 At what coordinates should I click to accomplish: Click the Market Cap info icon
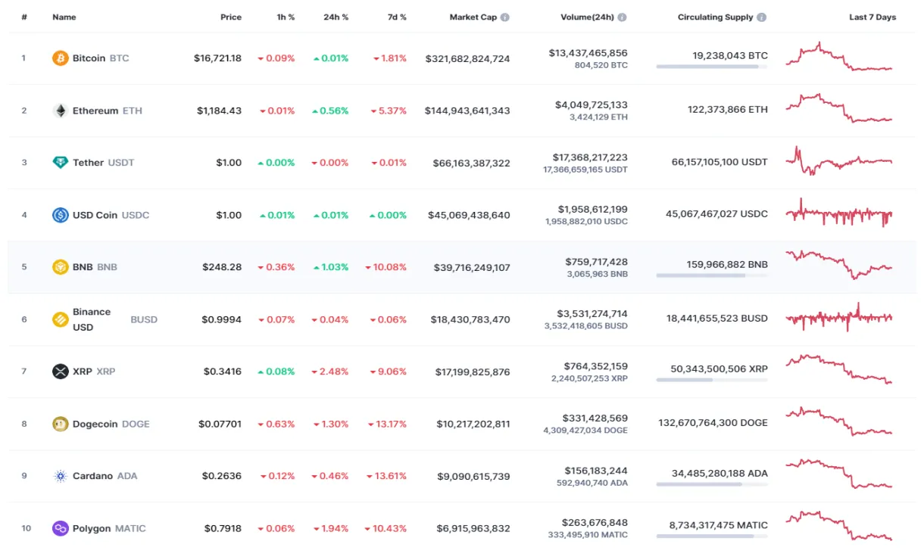tap(505, 17)
